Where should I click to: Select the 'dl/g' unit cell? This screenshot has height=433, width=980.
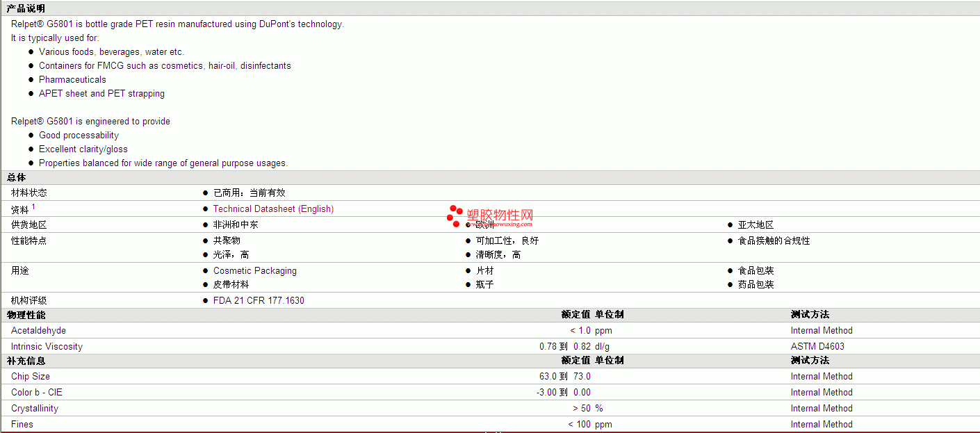(603, 347)
